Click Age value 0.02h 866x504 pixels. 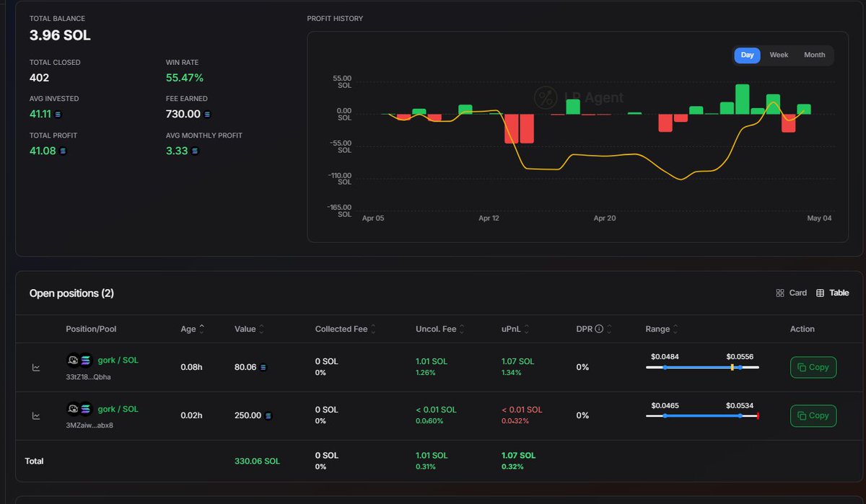pos(191,415)
